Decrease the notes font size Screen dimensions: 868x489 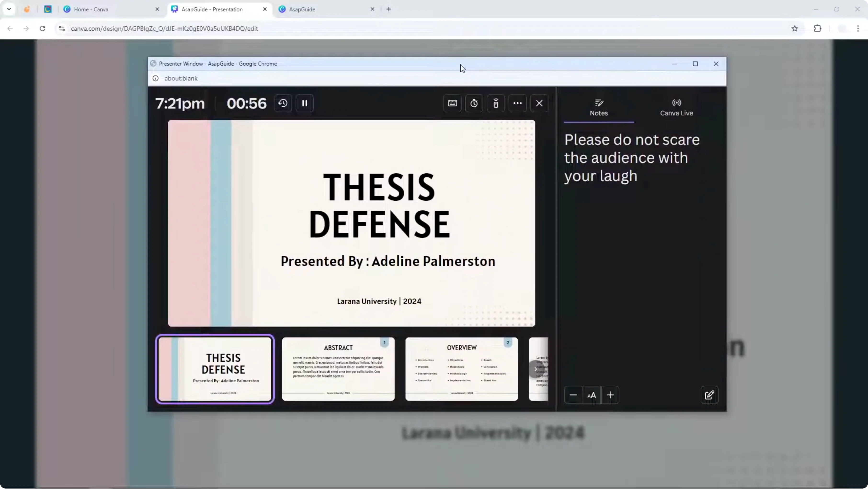click(x=573, y=395)
